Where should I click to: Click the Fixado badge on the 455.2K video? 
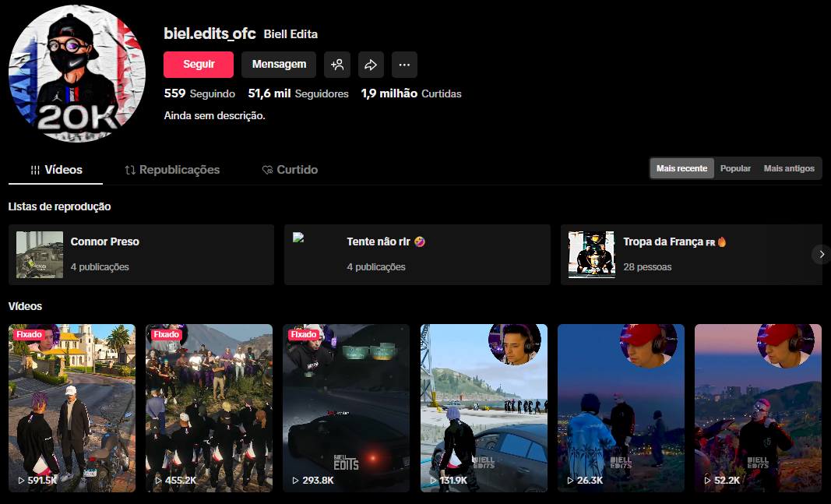tap(167, 334)
